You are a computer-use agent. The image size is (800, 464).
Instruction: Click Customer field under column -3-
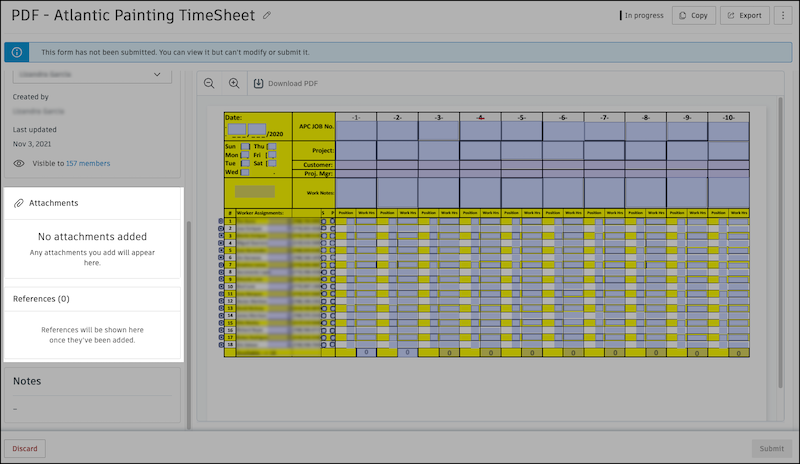click(439, 165)
